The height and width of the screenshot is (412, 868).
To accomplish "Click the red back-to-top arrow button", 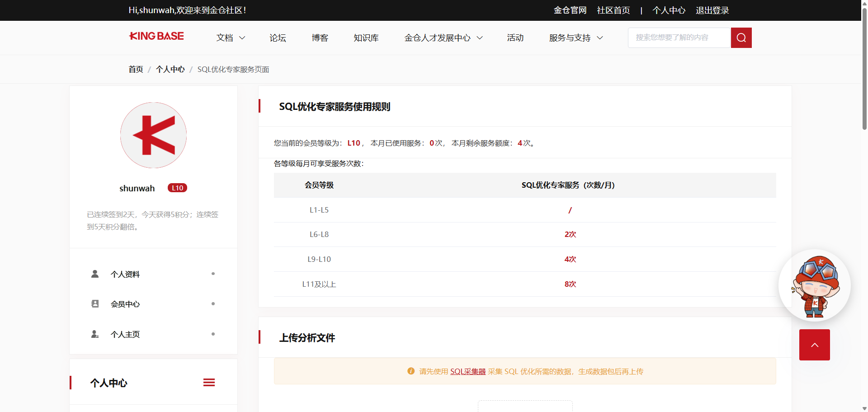I will [x=815, y=345].
